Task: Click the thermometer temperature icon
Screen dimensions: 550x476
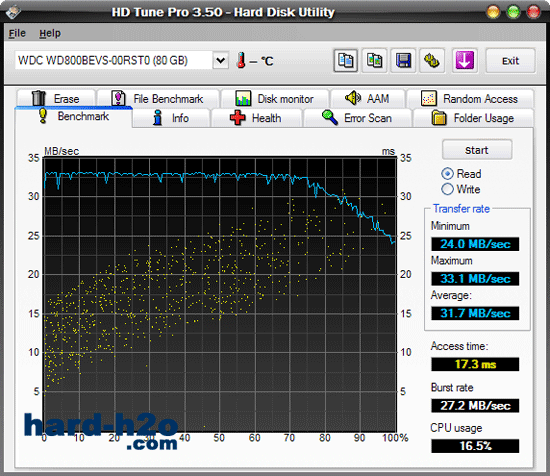Action: [241, 60]
